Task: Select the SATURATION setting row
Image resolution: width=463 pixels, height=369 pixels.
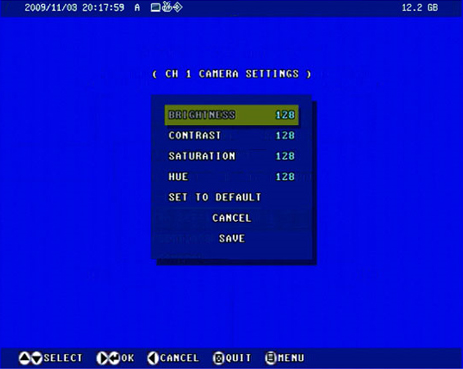Action: (232, 156)
